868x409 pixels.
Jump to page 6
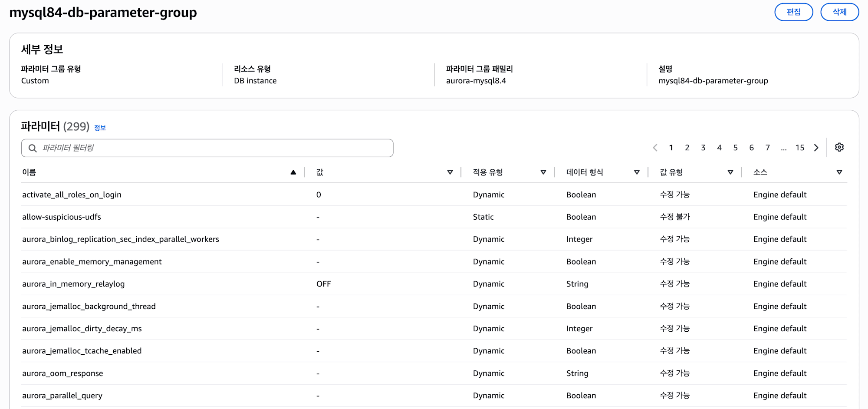tap(751, 148)
